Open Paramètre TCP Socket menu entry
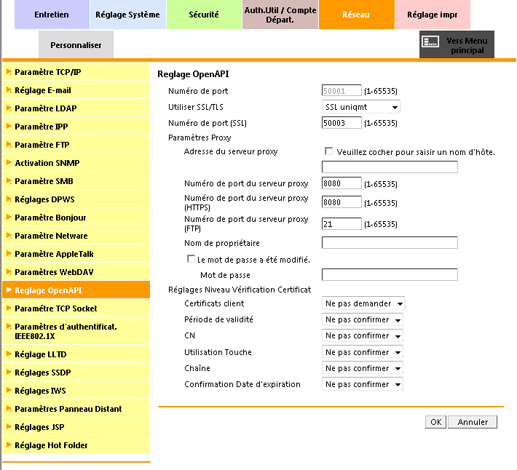This screenshot has width=517, height=470. click(x=76, y=308)
